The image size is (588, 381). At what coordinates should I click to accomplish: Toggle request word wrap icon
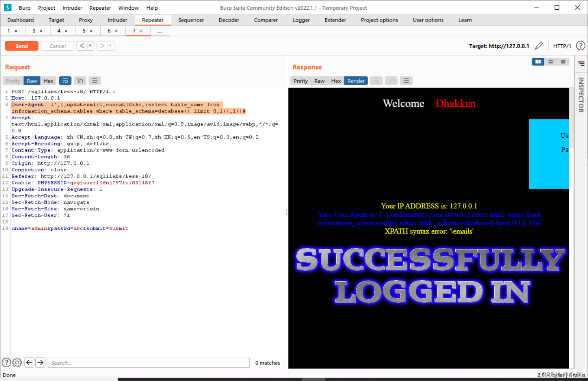[x=65, y=81]
